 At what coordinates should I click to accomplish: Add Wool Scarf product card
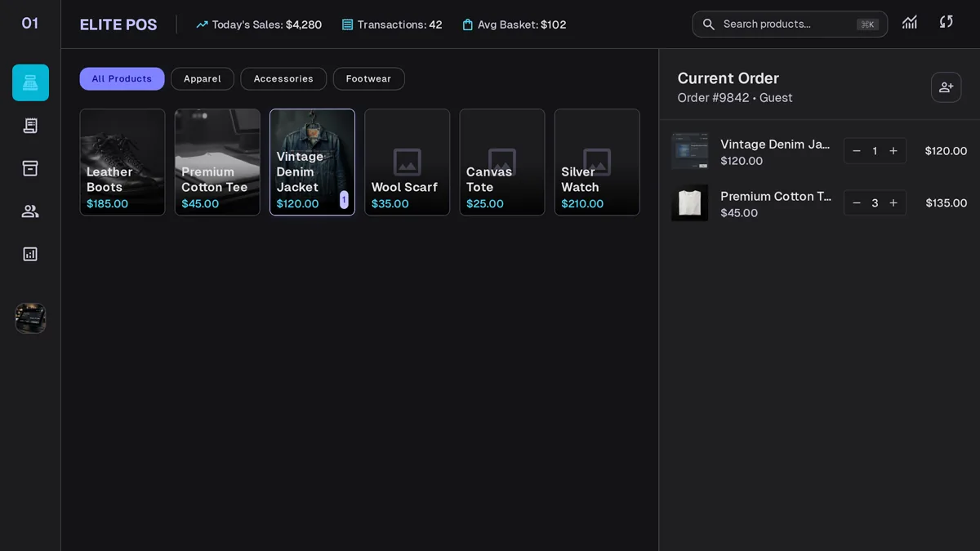point(407,162)
